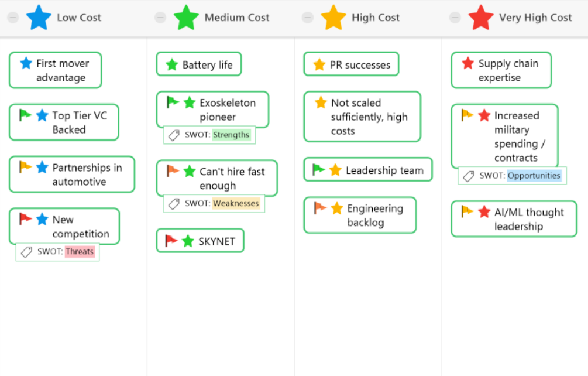The height and width of the screenshot is (376, 588).
Task: Select the Very High Cost column header
Action: (x=535, y=18)
